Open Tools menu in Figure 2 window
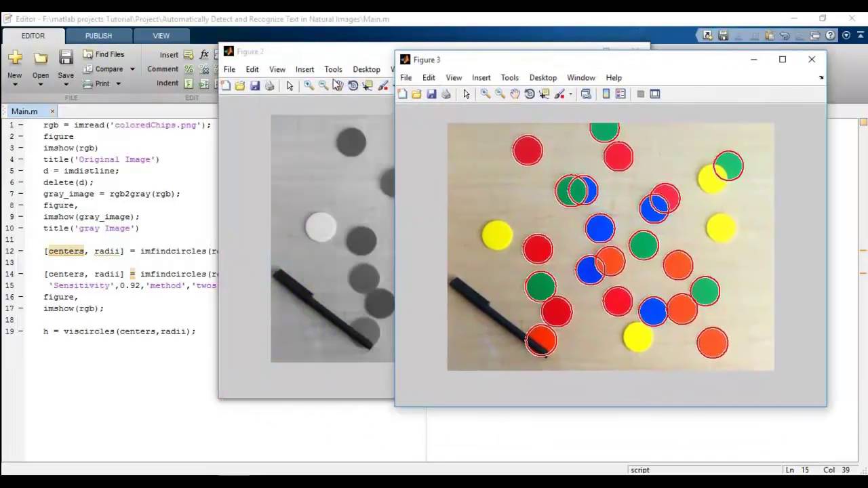 333,69
